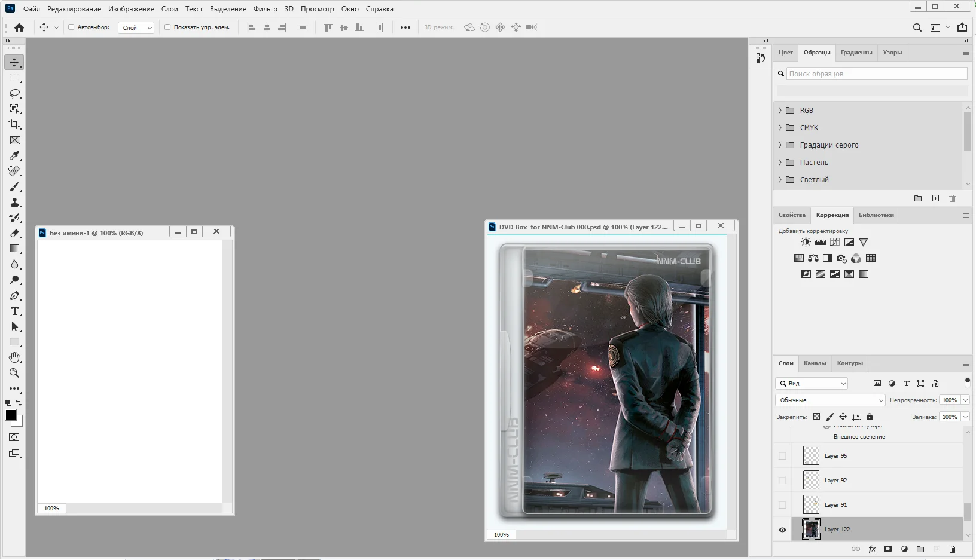The height and width of the screenshot is (560, 976).
Task: Switch to the Библиотеки tab
Action: (876, 215)
